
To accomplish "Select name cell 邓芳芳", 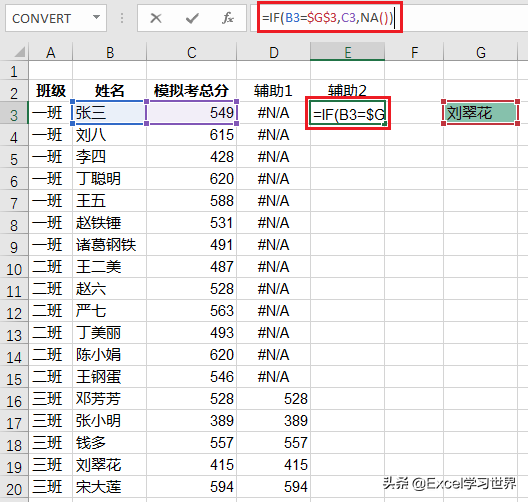I will (x=110, y=399).
